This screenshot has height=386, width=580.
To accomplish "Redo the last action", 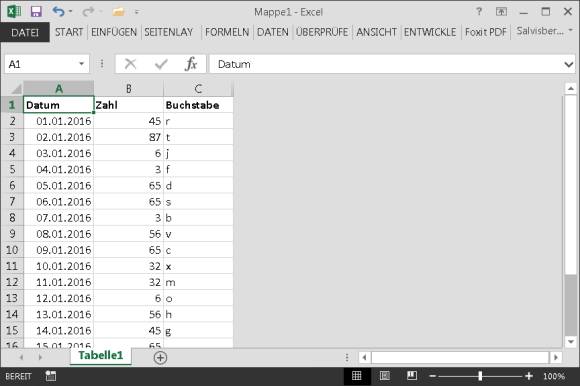I will (88, 11).
